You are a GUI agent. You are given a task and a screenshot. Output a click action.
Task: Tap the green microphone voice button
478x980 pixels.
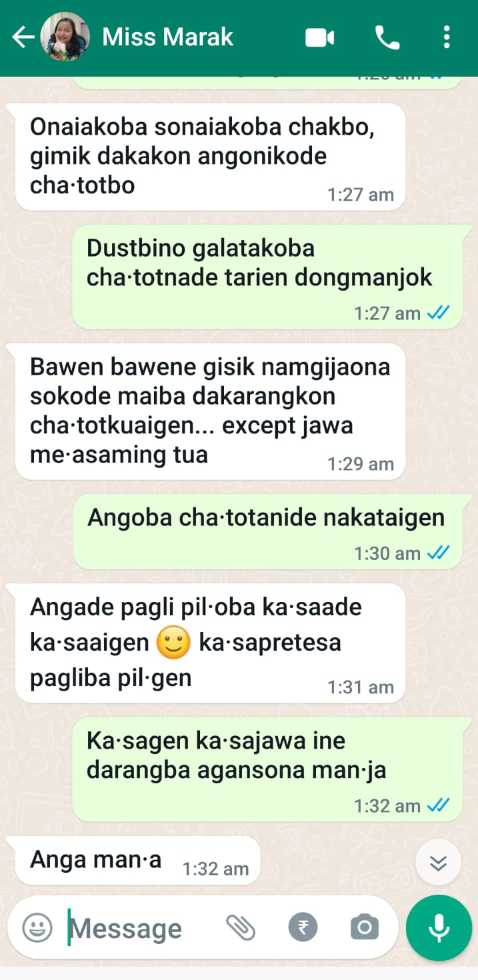439,927
